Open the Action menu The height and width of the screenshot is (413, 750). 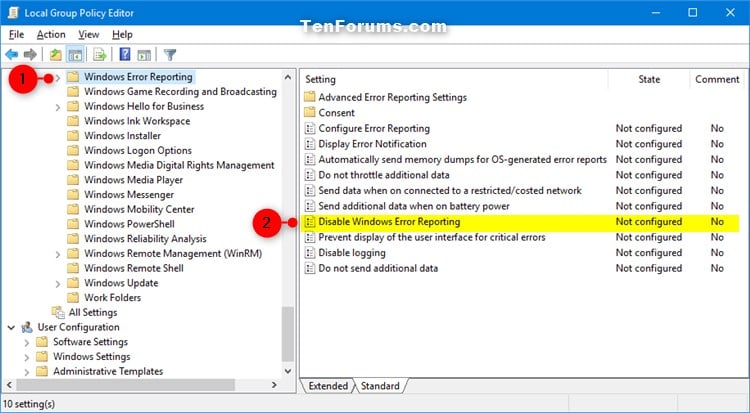point(51,34)
